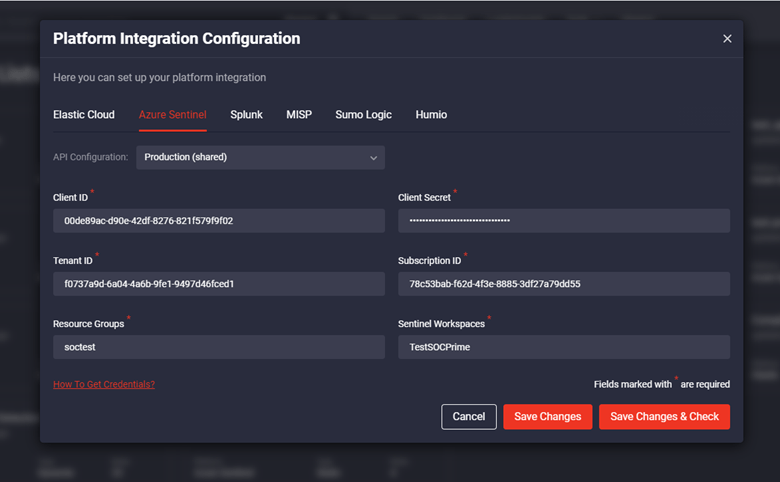Open the Splunk integration tab
Screen dimensions: 780x482
[x=246, y=115]
